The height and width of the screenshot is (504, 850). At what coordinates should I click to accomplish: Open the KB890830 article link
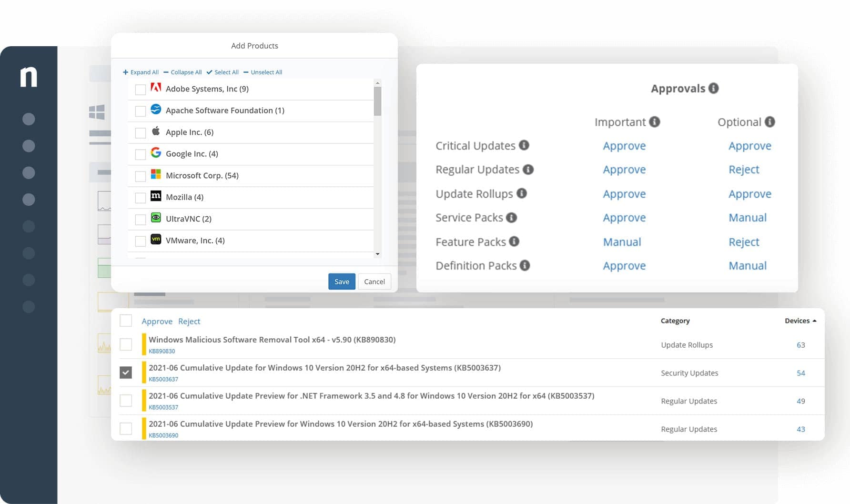162,351
